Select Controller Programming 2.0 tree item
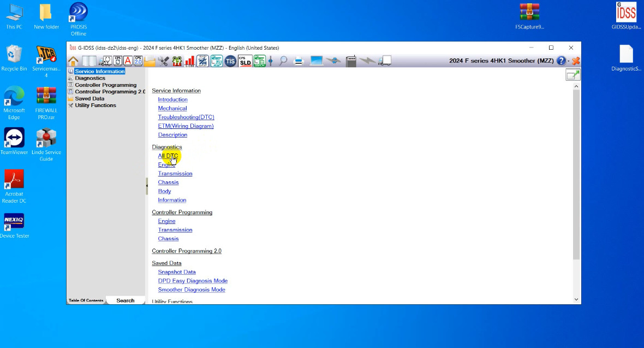This screenshot has width=644, height=348. [110, 92]
